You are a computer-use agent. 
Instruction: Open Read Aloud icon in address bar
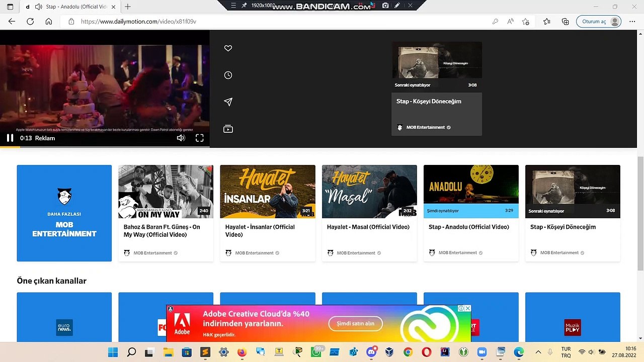pyautogui.click(x=511, y=22)
